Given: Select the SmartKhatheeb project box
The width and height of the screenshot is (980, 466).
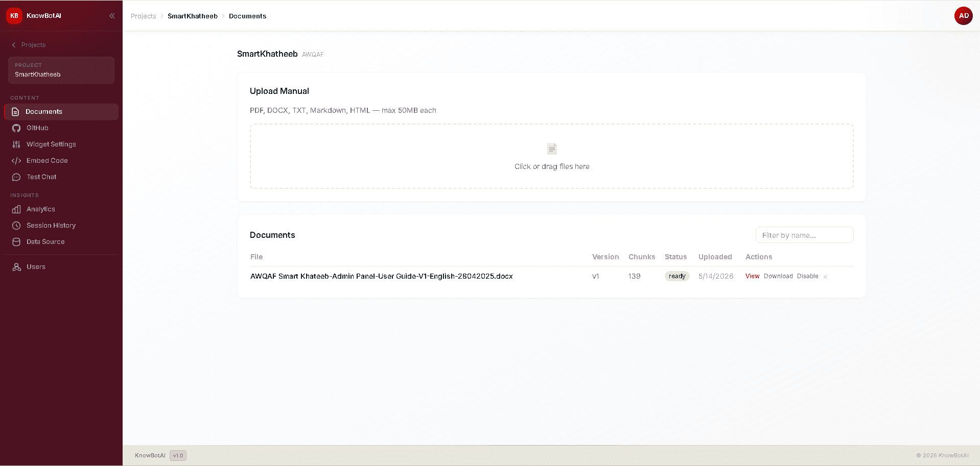Looking at the screenshot, I should point(61,70).
